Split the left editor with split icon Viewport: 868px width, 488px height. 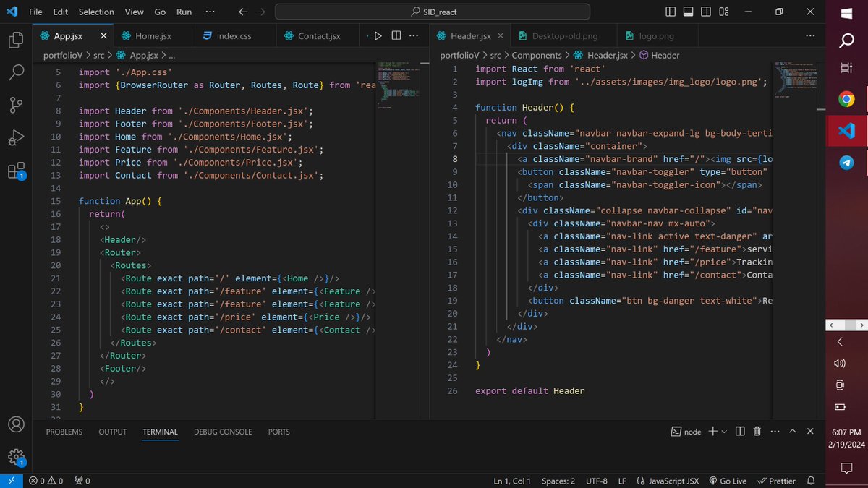[x=396, y=35]
